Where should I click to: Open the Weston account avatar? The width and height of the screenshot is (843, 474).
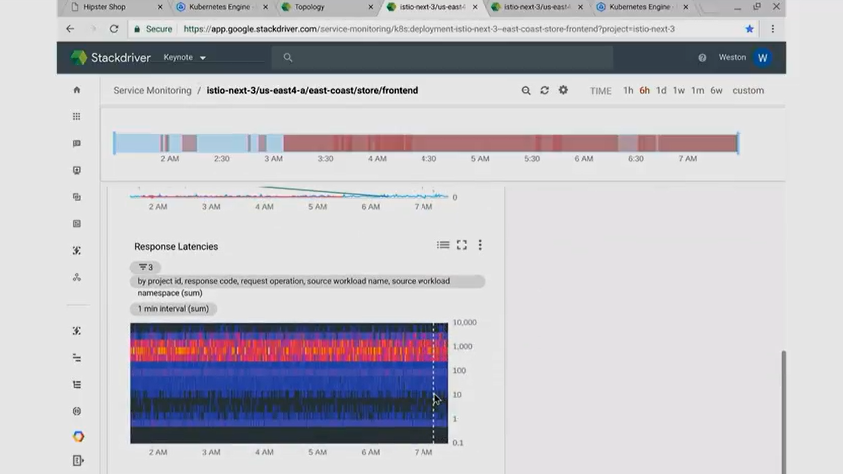(x=762, y=58)
